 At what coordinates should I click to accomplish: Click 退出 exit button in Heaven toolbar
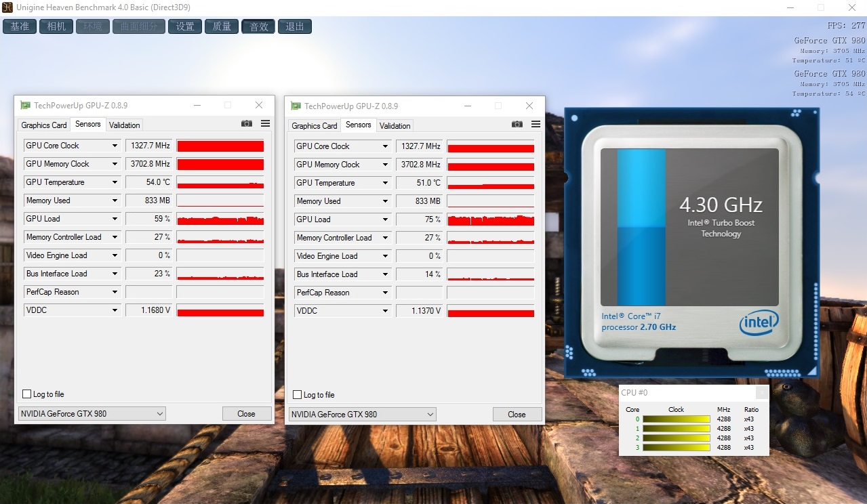295,26
